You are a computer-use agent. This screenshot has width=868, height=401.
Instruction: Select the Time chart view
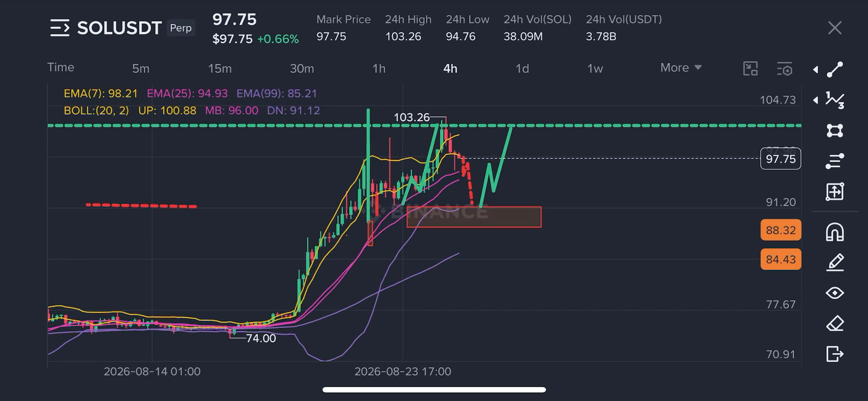click(61, 67)
